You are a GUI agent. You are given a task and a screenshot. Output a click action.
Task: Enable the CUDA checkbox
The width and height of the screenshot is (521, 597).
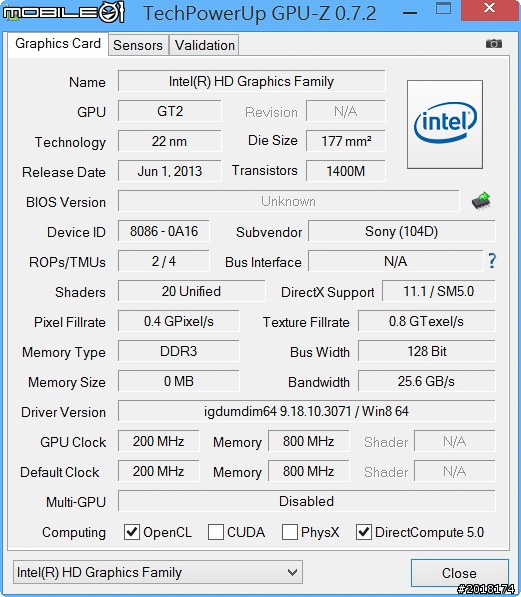pos(216,532)
